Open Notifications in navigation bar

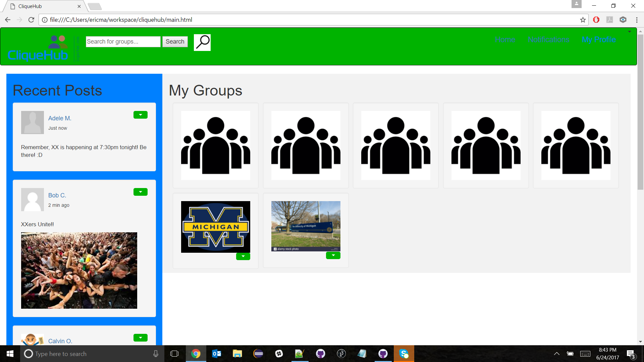coord(548,40)
